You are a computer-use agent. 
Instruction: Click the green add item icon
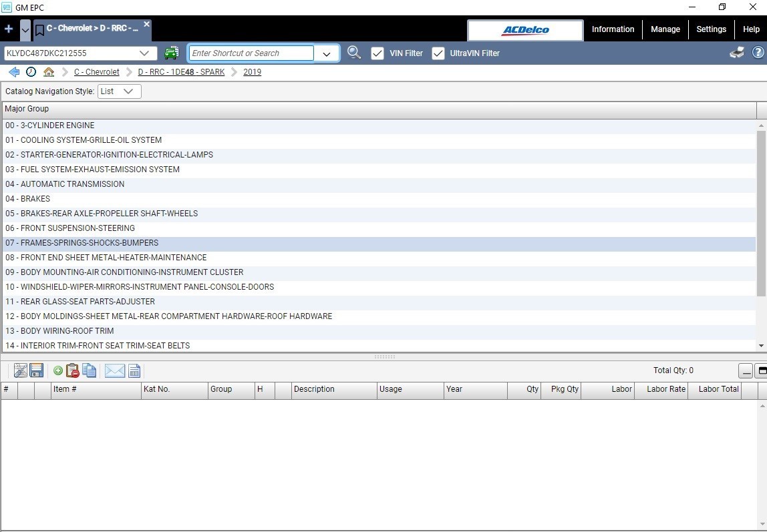click(57, 370)
